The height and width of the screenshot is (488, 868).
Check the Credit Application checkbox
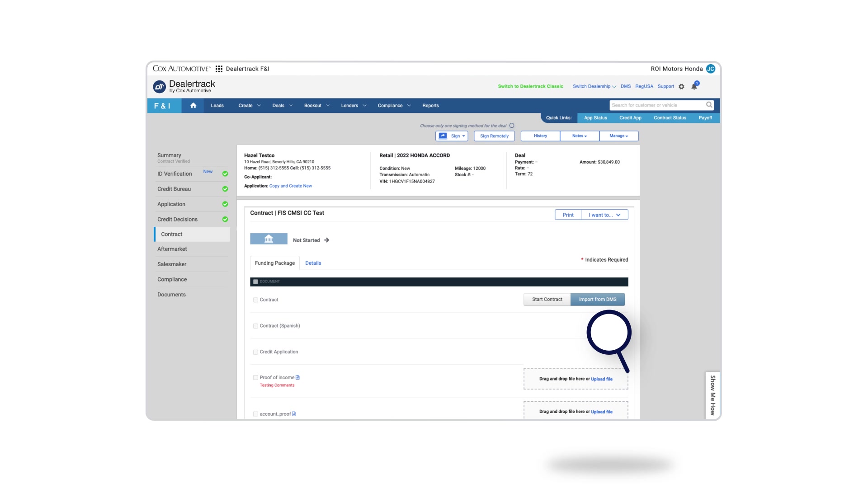[255, 352]
